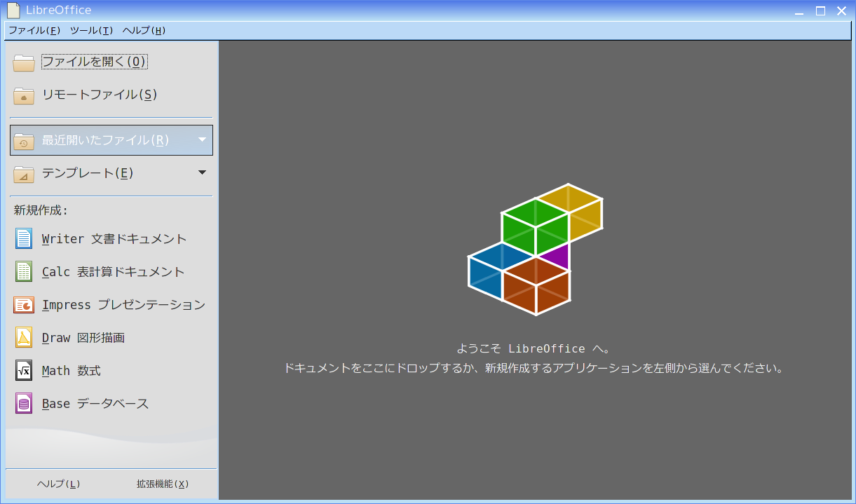This screenshot has height=504, width=856.
Task: Create a new Writer 文書ドキュメント
Action: click(111, 239)
